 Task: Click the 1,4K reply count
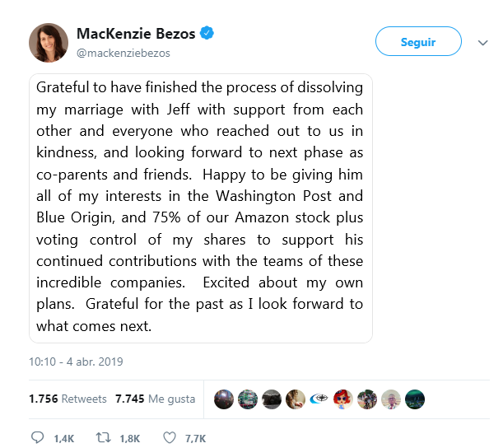click(x=63, y=438)
